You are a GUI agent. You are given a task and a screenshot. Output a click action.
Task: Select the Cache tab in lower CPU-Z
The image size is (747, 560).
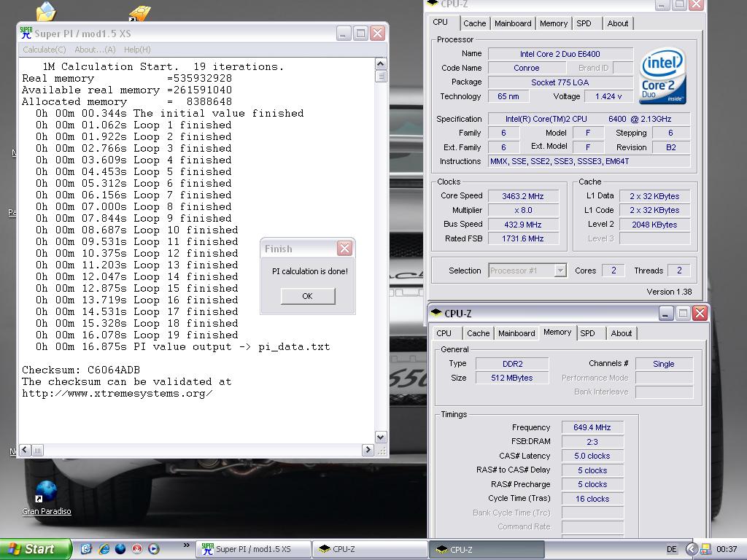[478, 333]
